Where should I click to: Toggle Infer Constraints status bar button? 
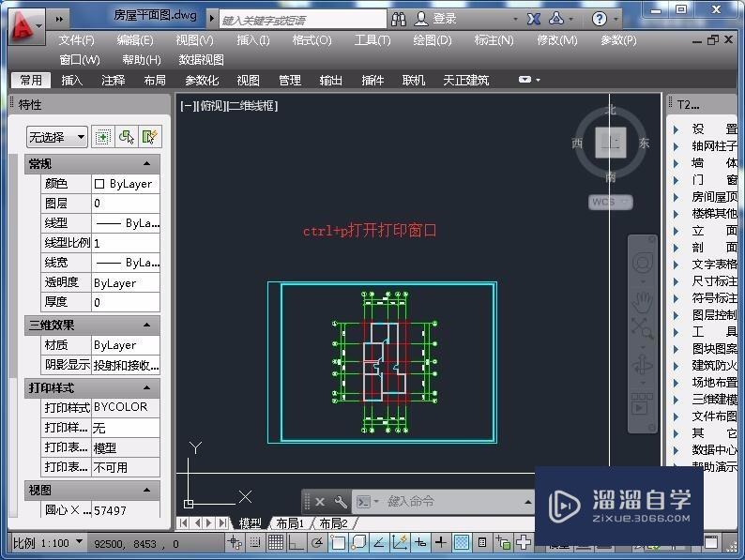coord(235,542)
